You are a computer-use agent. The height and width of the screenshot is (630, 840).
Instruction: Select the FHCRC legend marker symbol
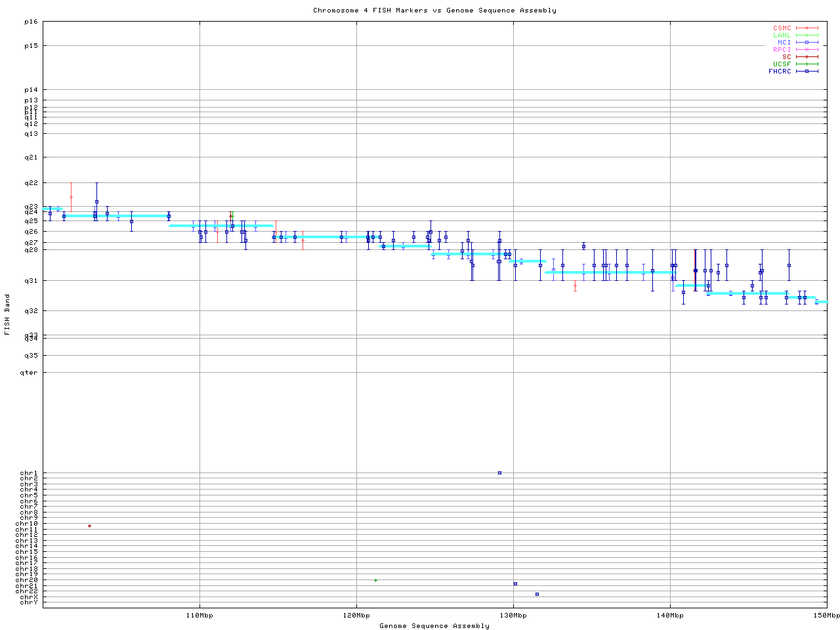point(807,71)
